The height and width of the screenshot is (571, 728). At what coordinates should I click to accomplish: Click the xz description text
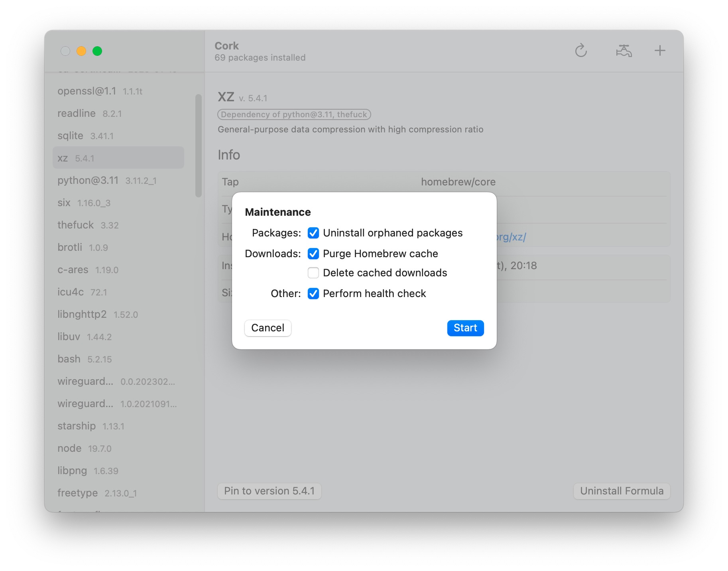point(350,130)
